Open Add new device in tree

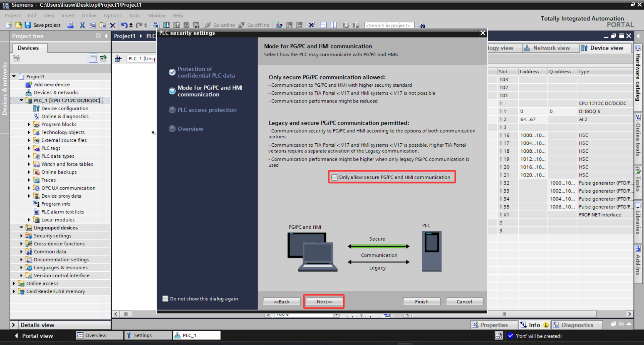(52, 84)
